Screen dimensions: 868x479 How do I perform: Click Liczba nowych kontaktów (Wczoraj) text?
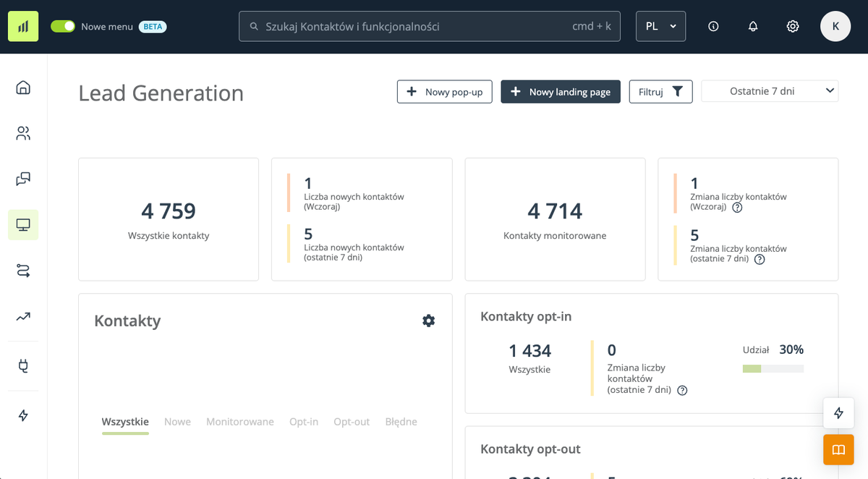pos(354,201)
